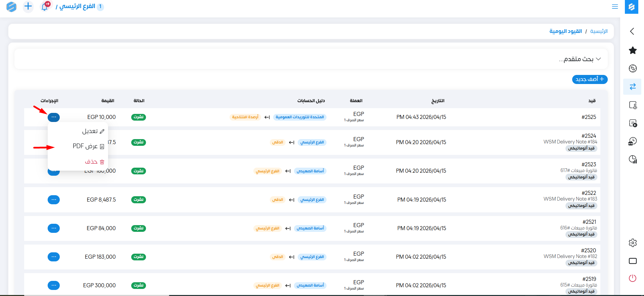The width and height of the screenshot is (644, 296).
Task: Open actions menu for the EGP 183,000 entry
Action: click(54, 257)
